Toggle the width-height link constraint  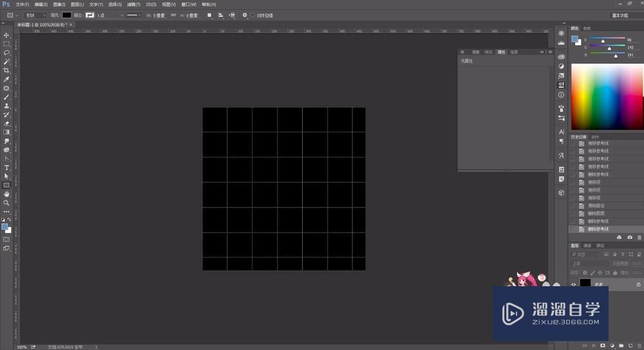tap(173, 15)
